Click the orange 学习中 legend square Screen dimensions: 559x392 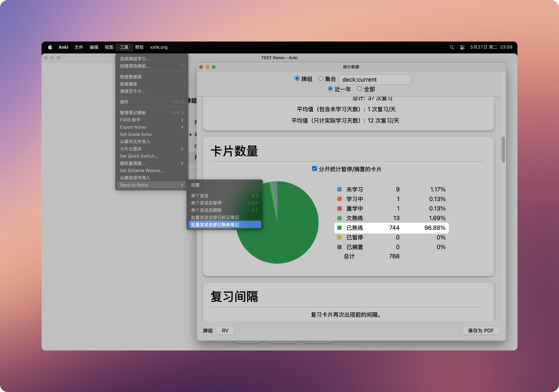point(339,199)
